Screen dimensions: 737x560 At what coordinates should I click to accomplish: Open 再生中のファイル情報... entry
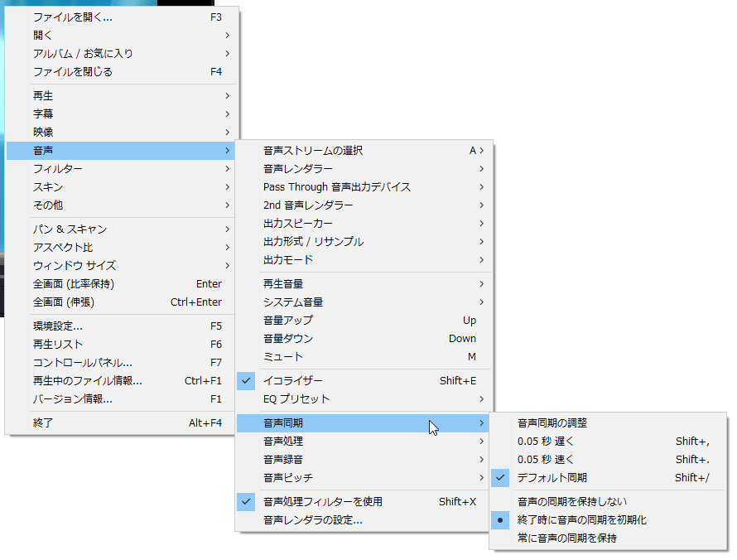pyautogui.click(x=87, y=381)
